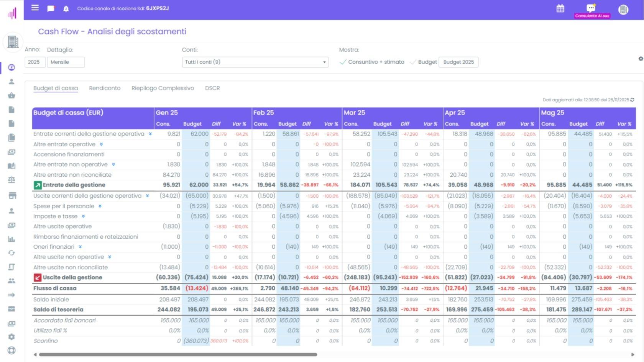Toggle the Consuntivo + stimato checkbox
The height and width of the screenshot is (362, 644).
pos(344,62)
